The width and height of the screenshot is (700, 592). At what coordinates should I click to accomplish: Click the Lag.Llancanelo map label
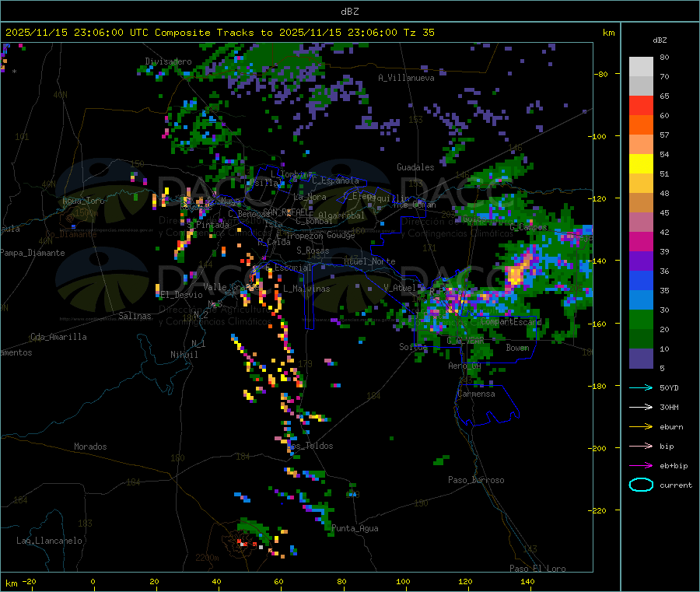(x=49, y=541)
